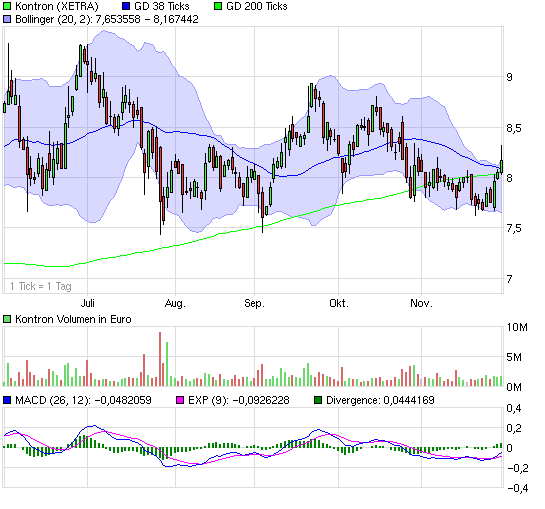The height and width of the screenshot is (509, 545).
Task: Click the GD 200 Ticks legend label
Action: (257, 6)
